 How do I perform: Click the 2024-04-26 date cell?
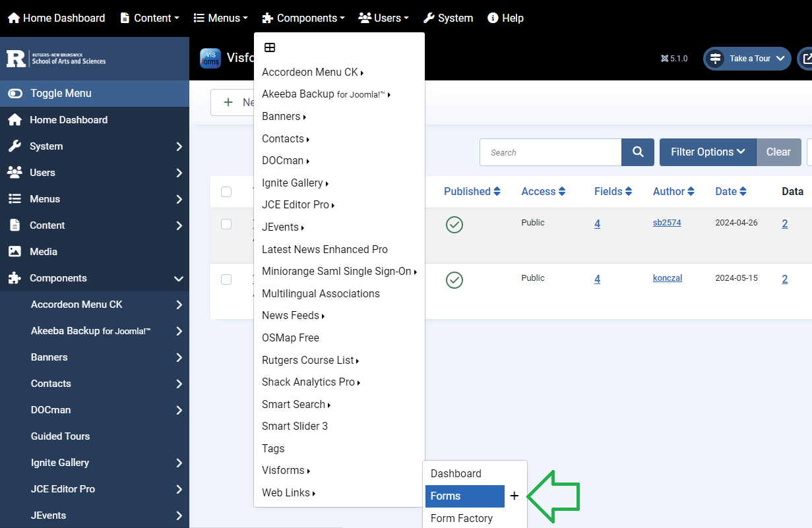point(736,223)
